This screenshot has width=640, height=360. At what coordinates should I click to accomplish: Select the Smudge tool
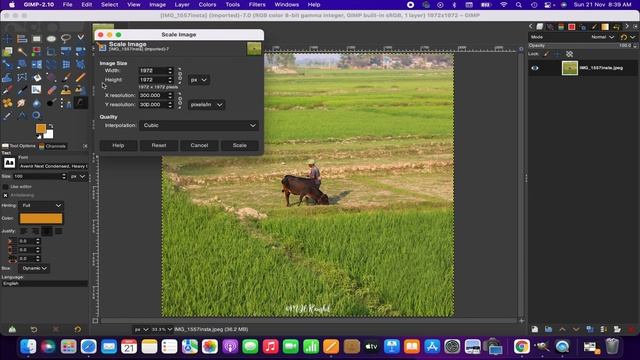coord(22,103)
